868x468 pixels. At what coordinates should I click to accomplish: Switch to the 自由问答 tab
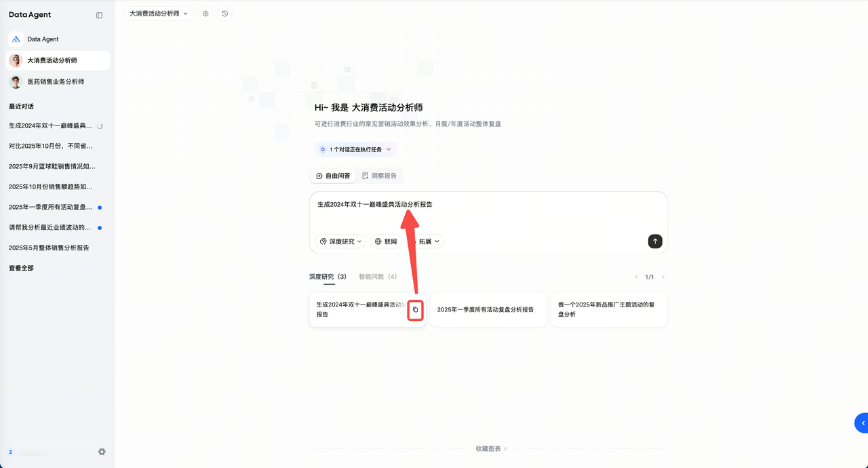(x=333, y=176)
